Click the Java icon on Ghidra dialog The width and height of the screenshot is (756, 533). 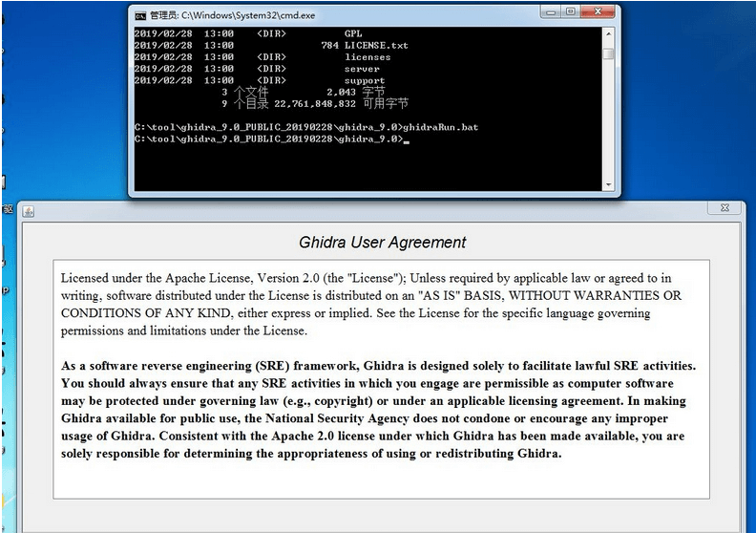point(29,210)
